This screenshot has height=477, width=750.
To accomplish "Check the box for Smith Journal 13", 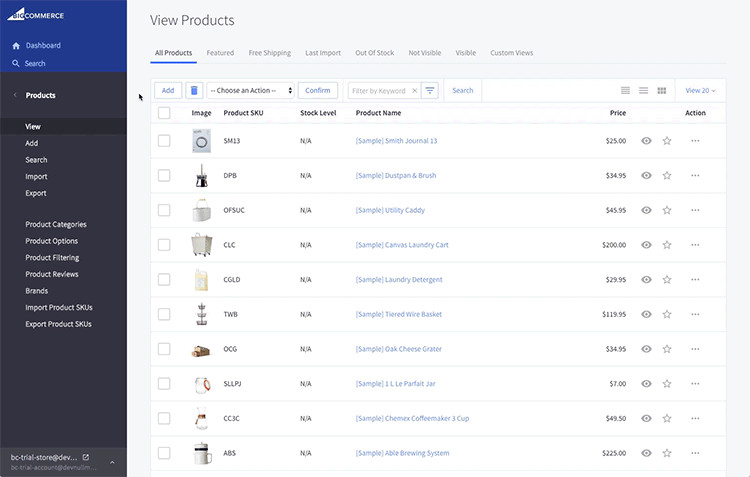I will [164, 141].
